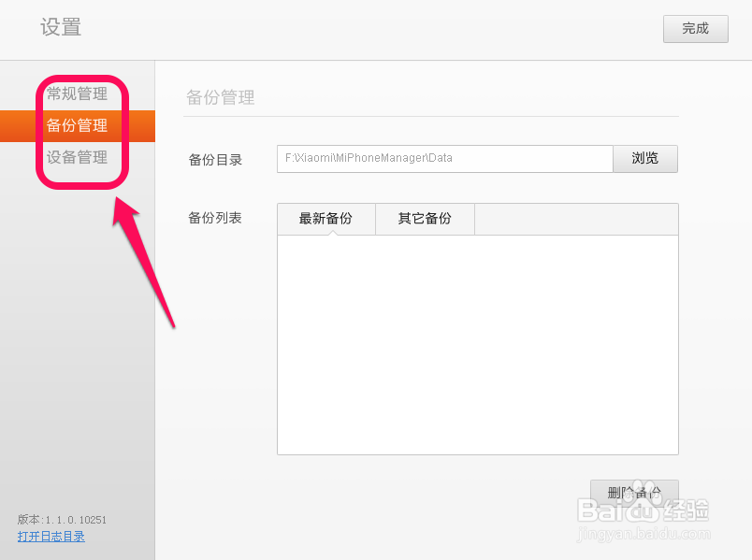Click the 备份管理 panel header
Viewport: 752px width, 560px height.
[221, 97]
